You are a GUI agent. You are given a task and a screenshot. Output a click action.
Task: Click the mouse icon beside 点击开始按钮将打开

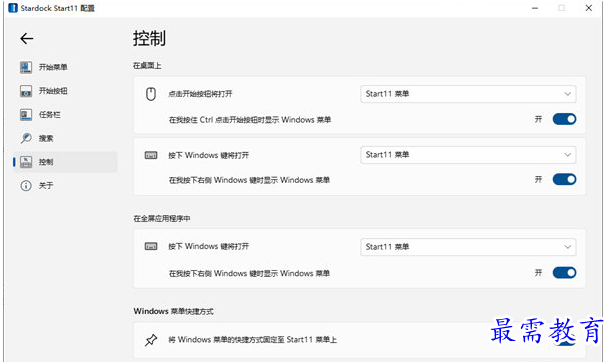(151, 94)
